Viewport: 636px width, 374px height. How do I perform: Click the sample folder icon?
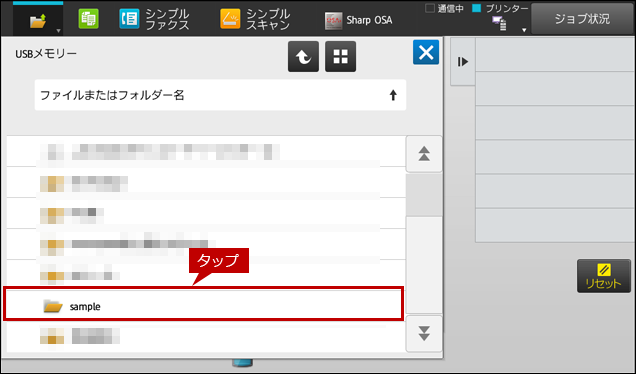click(53, 306)
